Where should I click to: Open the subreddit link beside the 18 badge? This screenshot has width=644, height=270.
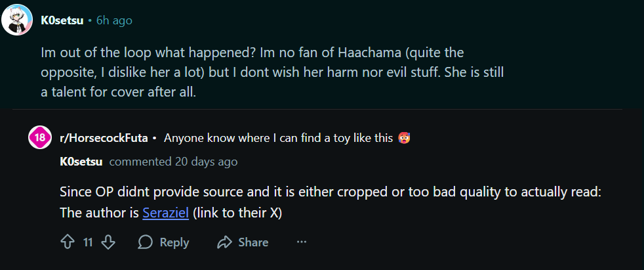tap(104, 138)
